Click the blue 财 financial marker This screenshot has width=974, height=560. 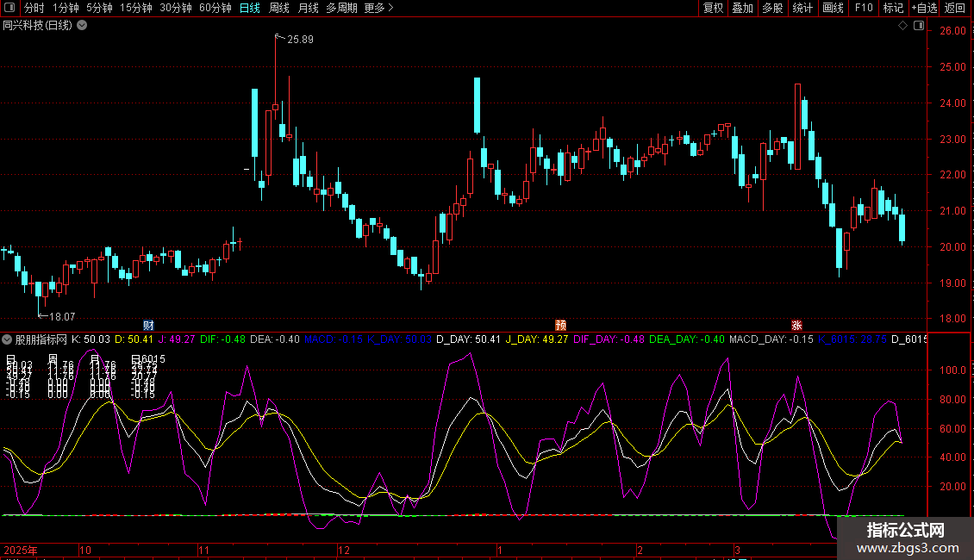(x=148, y=326)
